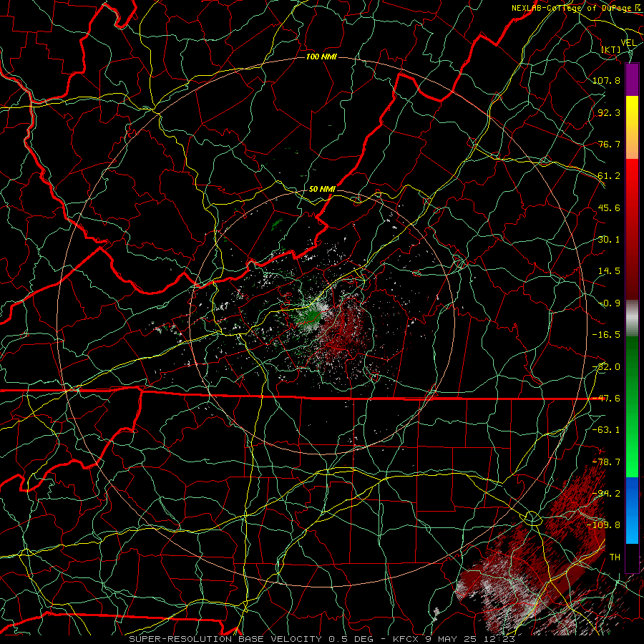Click the -47.6 velocity scale value
The width and height of the screenshot is (644, 644).
tap(606, 399)
